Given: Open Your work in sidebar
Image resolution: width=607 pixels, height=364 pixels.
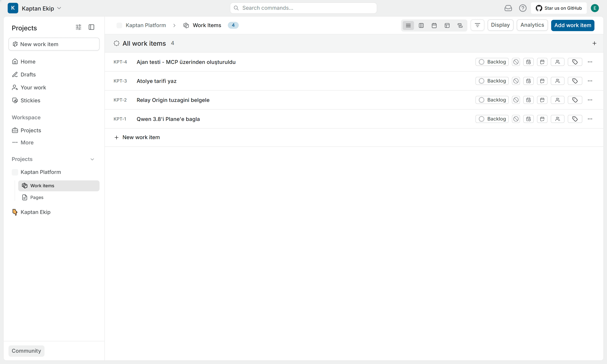Looking at the screenshot, I should tap(54, 88).
